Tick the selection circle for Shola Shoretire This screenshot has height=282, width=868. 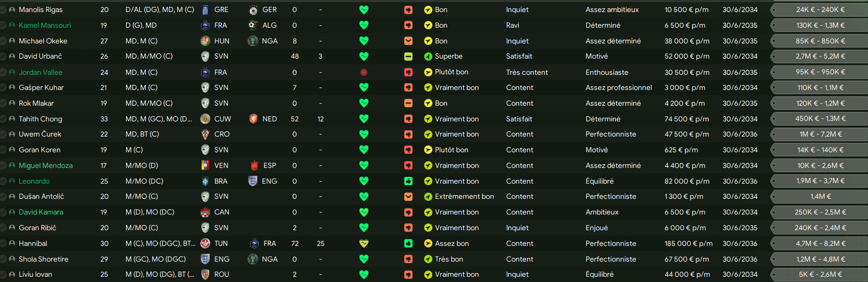pos(4,259)
